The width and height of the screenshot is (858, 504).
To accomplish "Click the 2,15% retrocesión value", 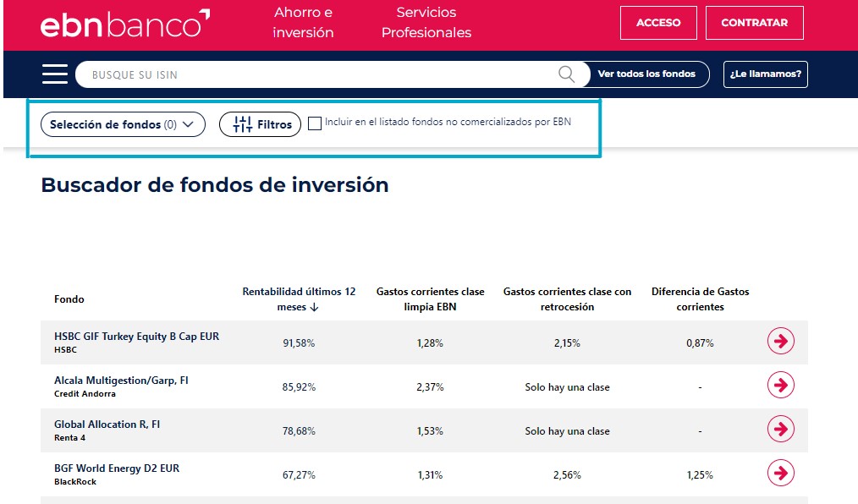I will point(568,343).
